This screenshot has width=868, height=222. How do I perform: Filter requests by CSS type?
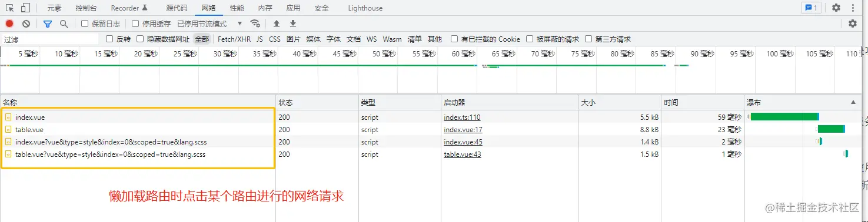click(x=275, y=39)
